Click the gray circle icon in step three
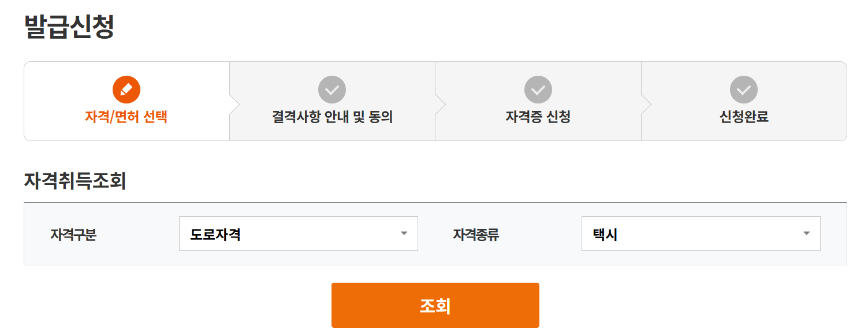The width and height of the screenshot is (868, 333). pyautogui.click(x=538, y=90)
